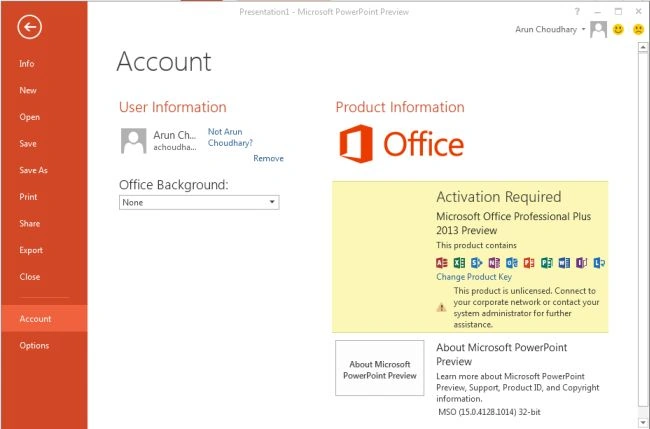Click the Lync app icon
The image size is (650, 429).
pos(599,263)
